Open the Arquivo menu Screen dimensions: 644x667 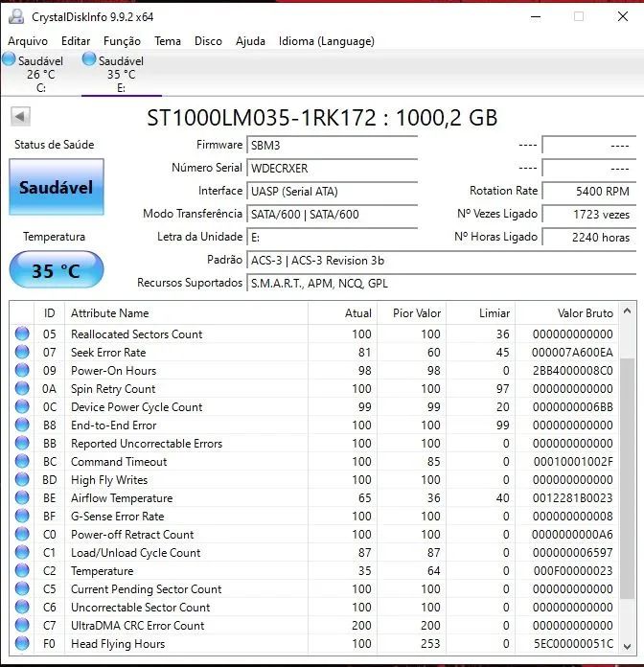[28, 41]
